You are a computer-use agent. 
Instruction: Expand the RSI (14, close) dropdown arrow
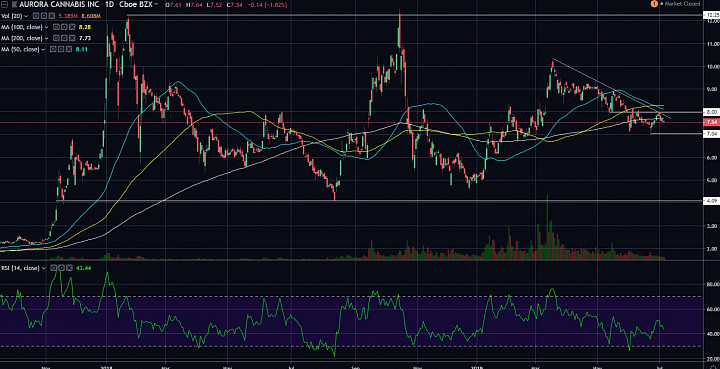tap(44, 268)
